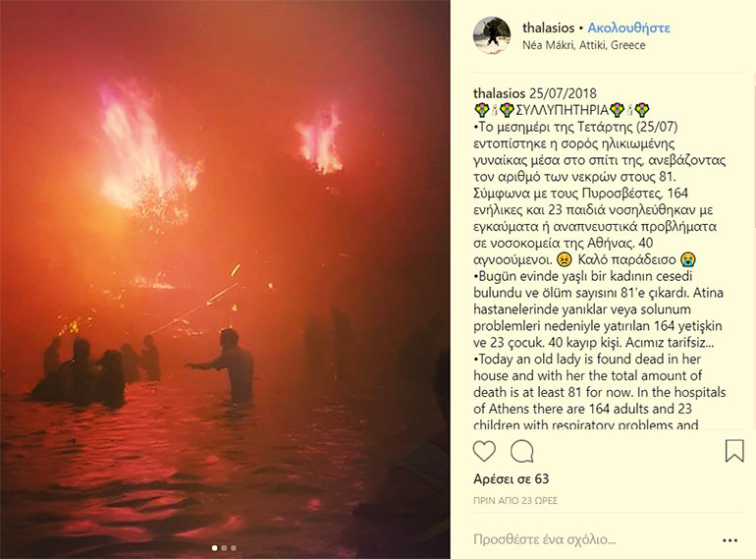The image size is (756, 559).
Task: Click the crying emoji after Καλό παράδεισο
Action: (688, 259)
